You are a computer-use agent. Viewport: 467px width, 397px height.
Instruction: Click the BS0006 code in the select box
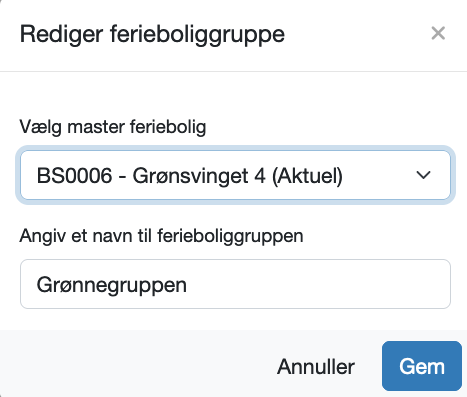coord(74,176)
